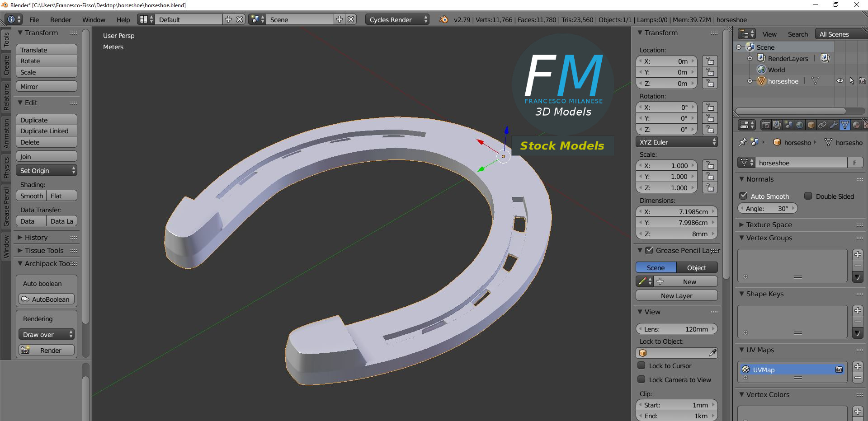Open the Modifiers tab with the wrench icon
The image size is (868, 421).
[x=834, y=125]
